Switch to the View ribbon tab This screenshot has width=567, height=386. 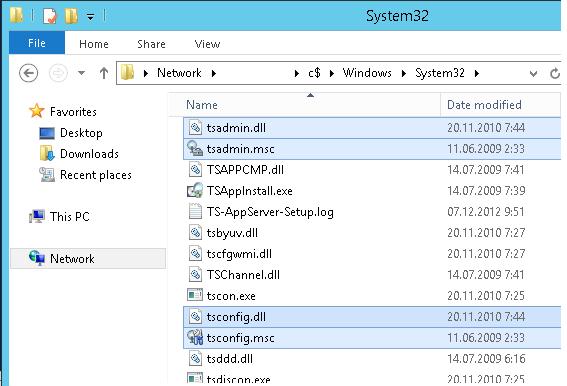[x=207, y=44]
